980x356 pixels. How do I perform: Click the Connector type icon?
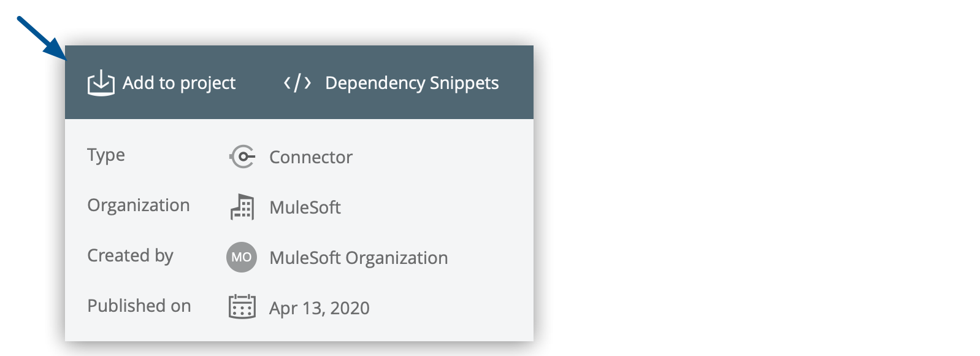click(242, 157)
